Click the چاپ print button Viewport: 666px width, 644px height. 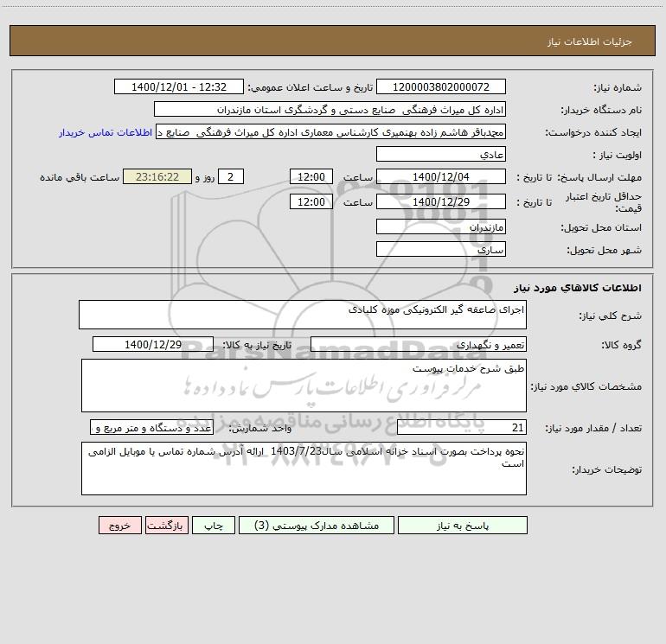214,526
